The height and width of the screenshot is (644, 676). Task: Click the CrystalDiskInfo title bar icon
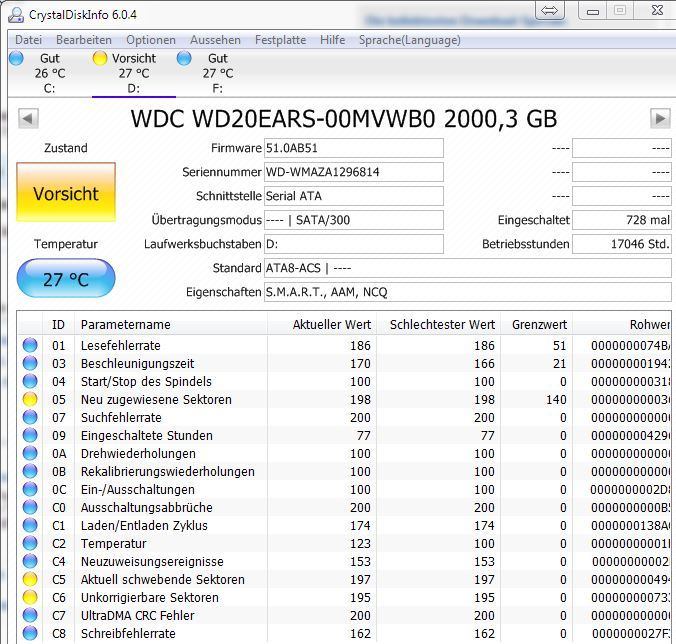point(16,15)
